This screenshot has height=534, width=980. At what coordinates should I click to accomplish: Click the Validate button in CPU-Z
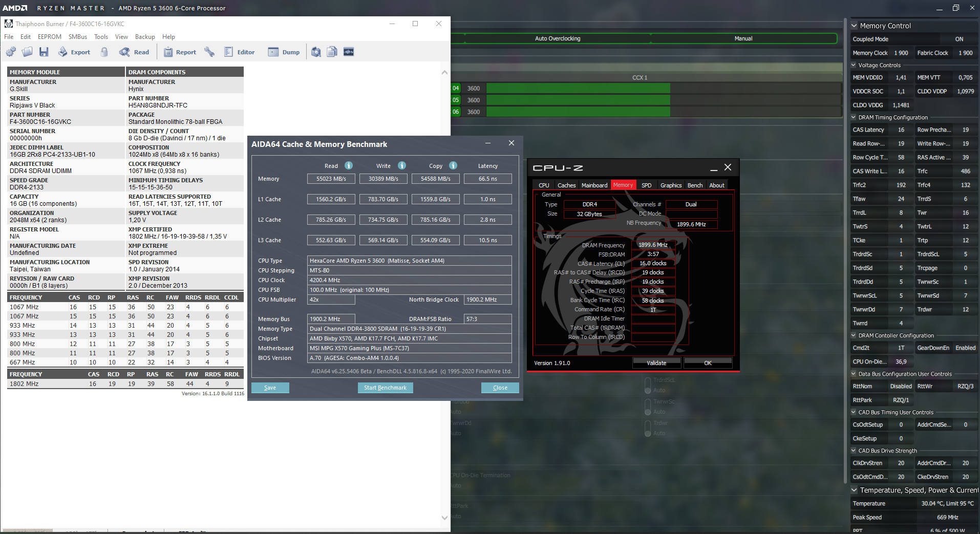tap(656, 363)
